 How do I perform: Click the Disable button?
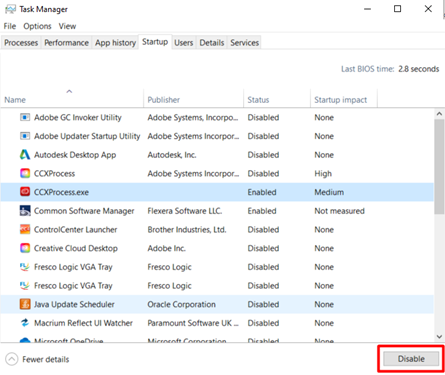411,359
